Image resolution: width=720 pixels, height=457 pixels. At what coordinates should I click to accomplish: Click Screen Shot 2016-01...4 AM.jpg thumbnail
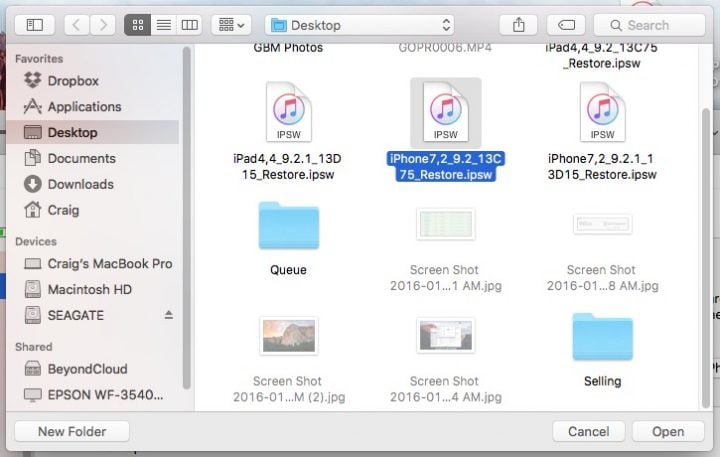tap(445, 336)
